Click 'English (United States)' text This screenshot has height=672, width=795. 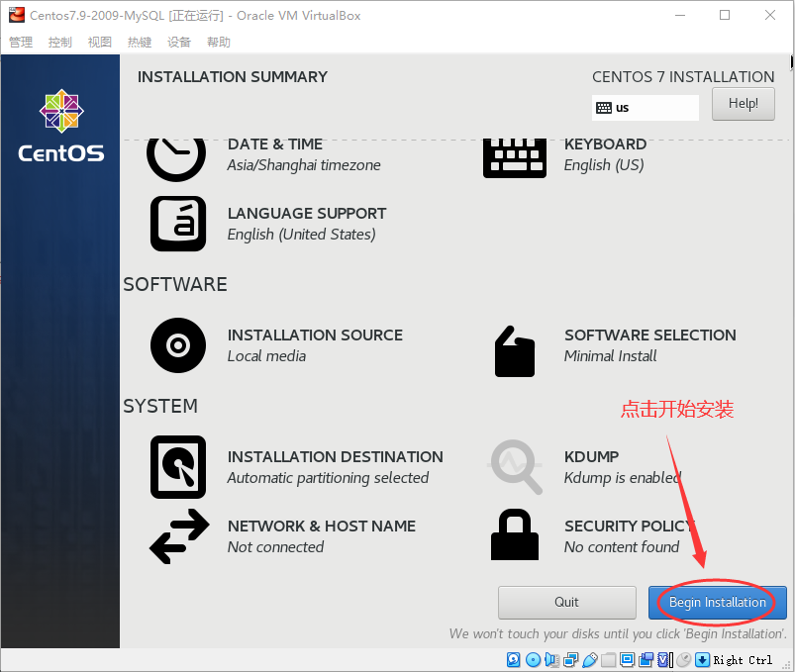(302, 235)
